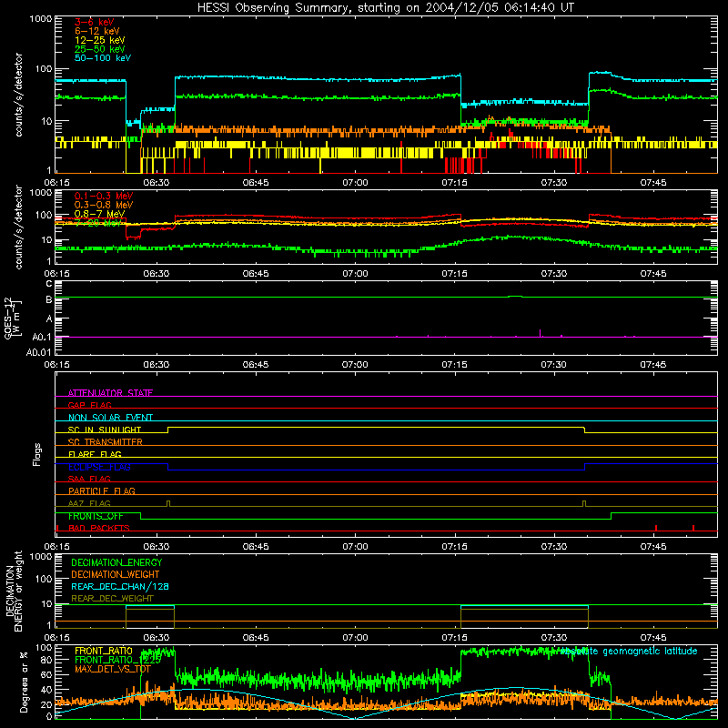
Task: Click the '06:30' time label under top panel
Action: click(x=157, y=183)
